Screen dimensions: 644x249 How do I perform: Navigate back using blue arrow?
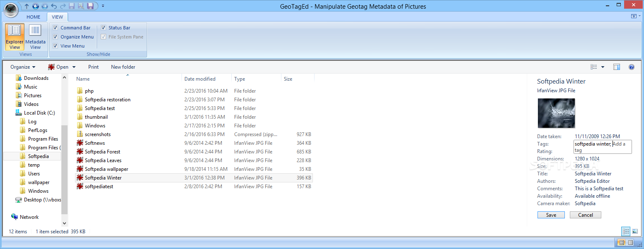click(x=36, y=6)
